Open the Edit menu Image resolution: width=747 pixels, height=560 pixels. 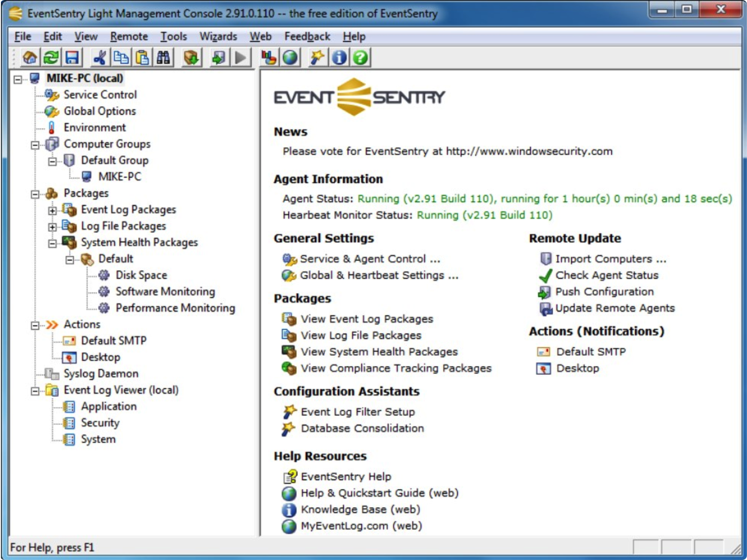[x=53, y=36]
